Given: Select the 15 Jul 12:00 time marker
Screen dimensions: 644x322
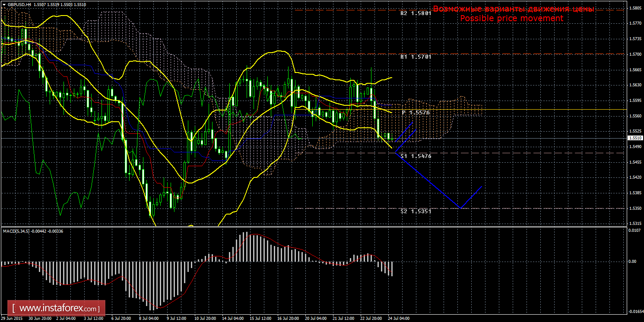Looking at the screenshot, I should point(260,319).
